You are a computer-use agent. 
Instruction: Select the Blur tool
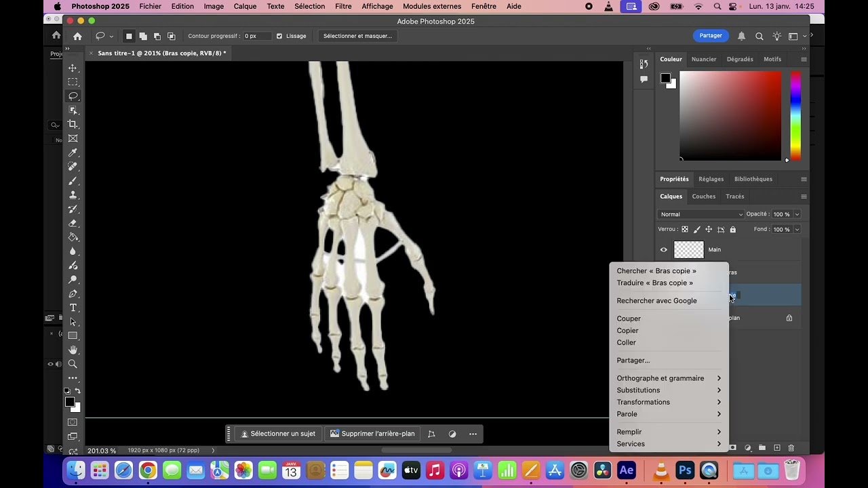click(73, 251)
